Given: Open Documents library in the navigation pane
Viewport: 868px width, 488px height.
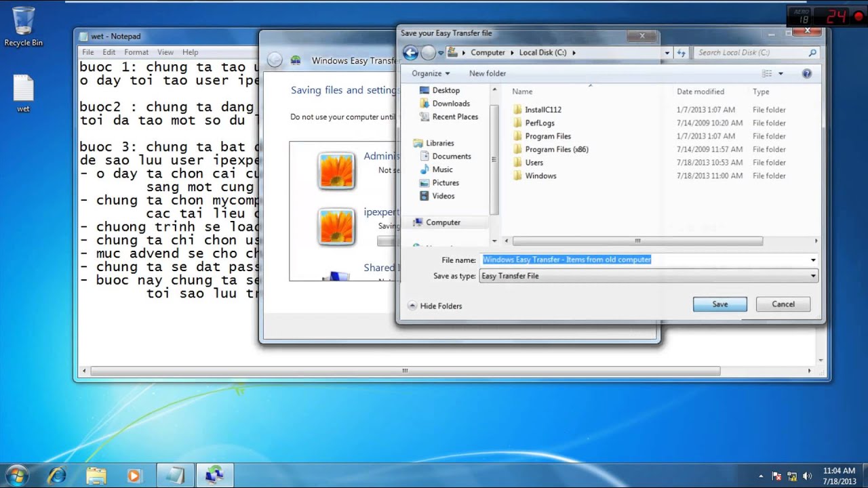Looking at the screenshot, I should click(445, 156).
